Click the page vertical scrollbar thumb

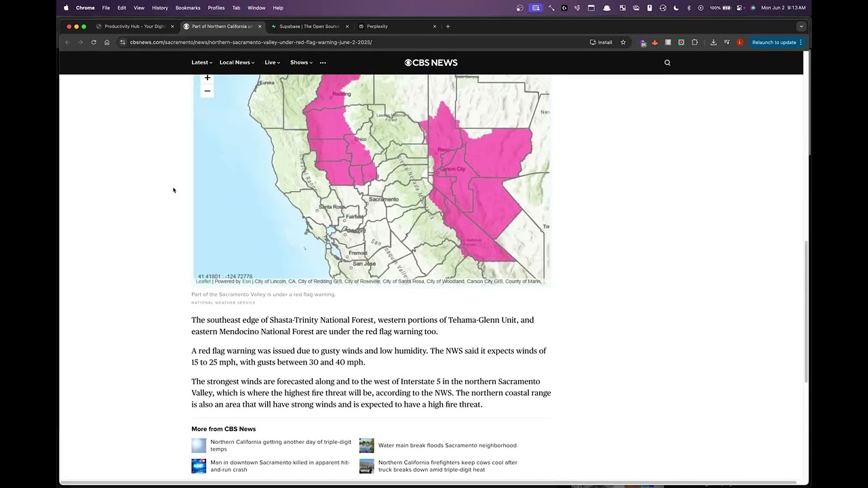tap(806, 312)
